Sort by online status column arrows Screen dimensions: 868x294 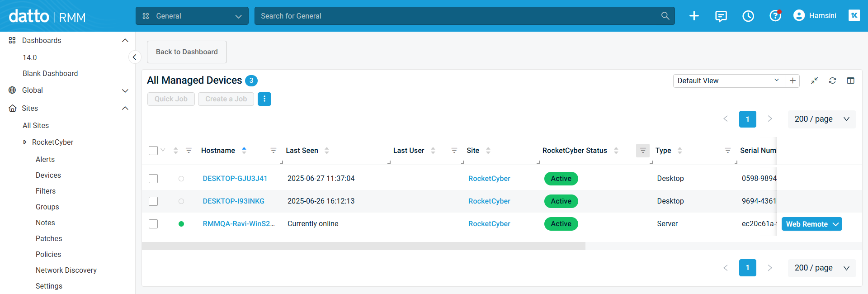click(x=176, y=151)
